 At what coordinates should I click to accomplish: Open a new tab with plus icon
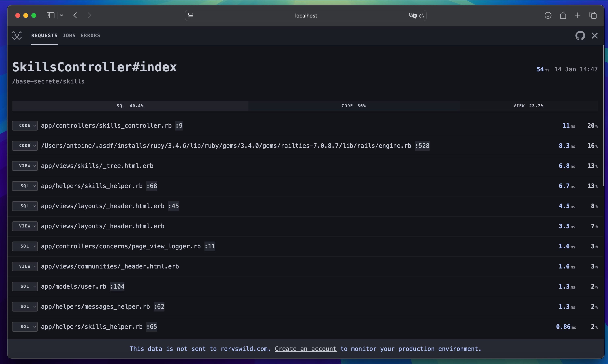(578, 15)
